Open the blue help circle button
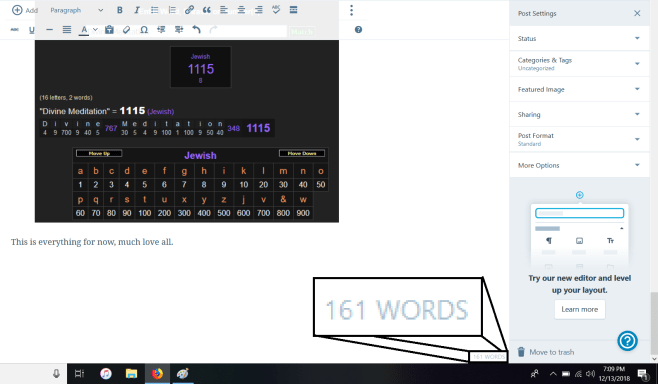658x384 pixels. coord(627,341)
